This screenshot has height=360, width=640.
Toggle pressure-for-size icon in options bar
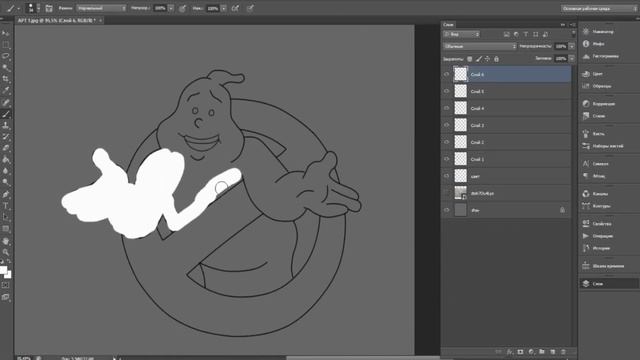(250, 8)
